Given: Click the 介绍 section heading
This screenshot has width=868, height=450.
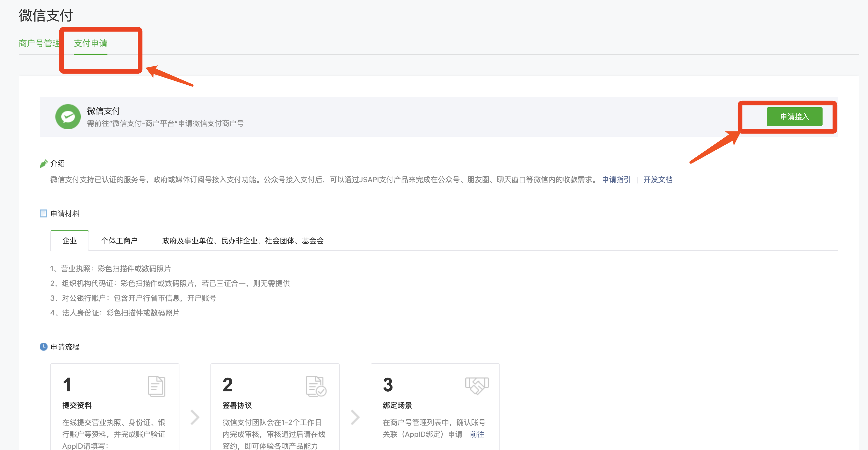Looking at the screenshot, I should pyautogui.click(x=57, y=163).
